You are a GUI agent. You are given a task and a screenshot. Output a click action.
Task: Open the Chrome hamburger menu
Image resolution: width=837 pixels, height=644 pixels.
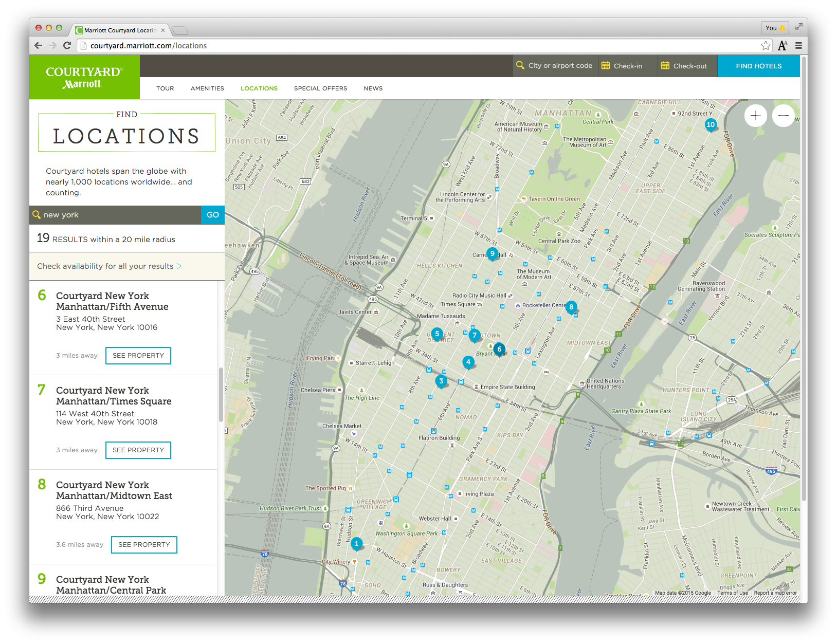click(798, 45)
